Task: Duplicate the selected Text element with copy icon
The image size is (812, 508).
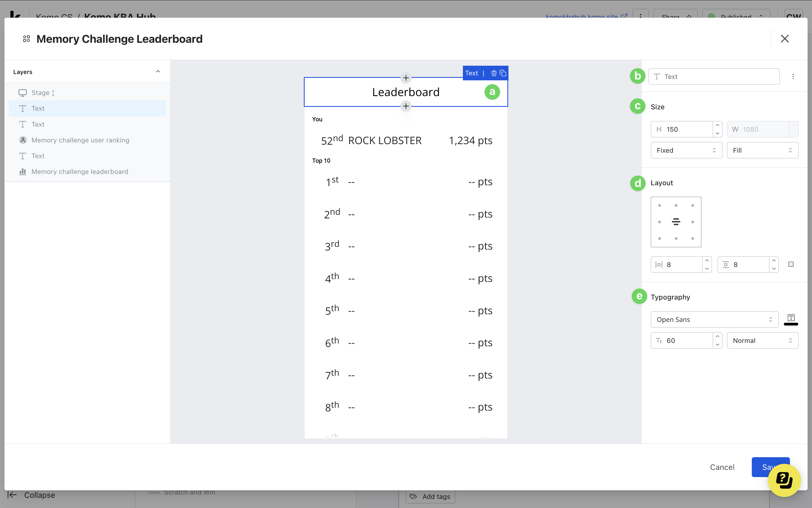Action: (x=503, y=73)
